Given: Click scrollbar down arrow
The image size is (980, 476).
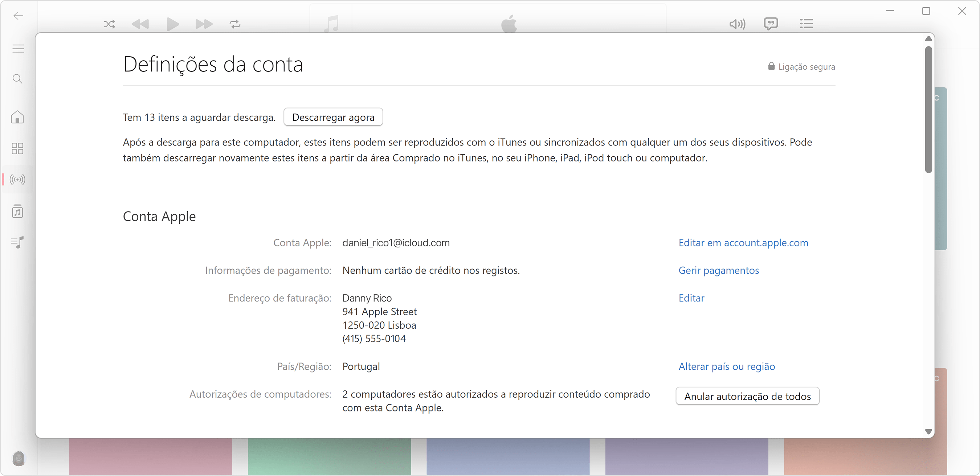Looking at the screenshot, I should [929, 431].
